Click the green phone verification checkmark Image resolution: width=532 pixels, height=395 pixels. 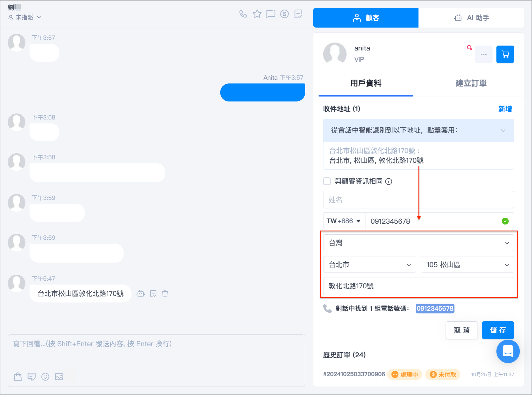pyautogui.click(x=505, y=221)
